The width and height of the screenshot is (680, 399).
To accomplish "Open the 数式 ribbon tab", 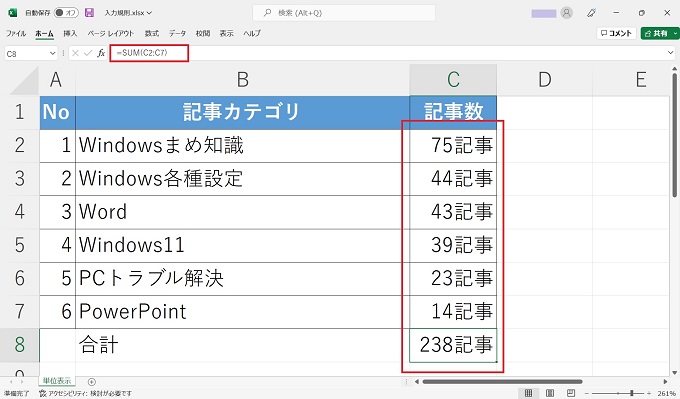I will 151,33.
